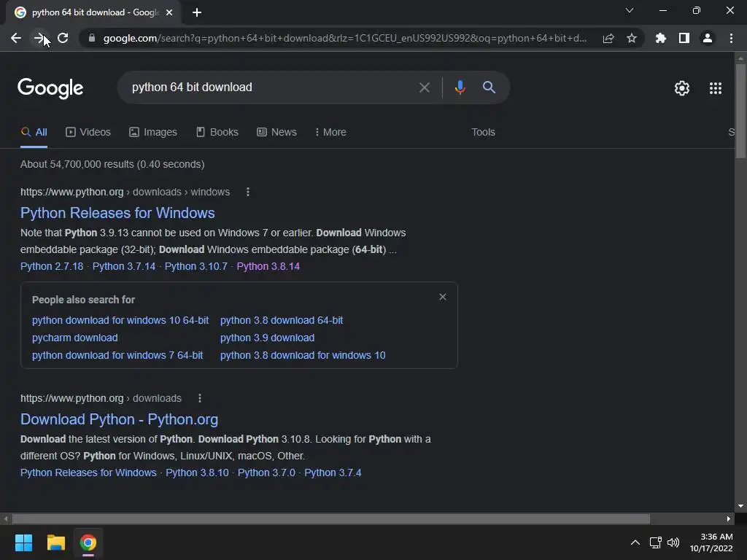747x560 pixels.
Task: Search python download for windows 10 64-bit
Action: tap(120, 320)
